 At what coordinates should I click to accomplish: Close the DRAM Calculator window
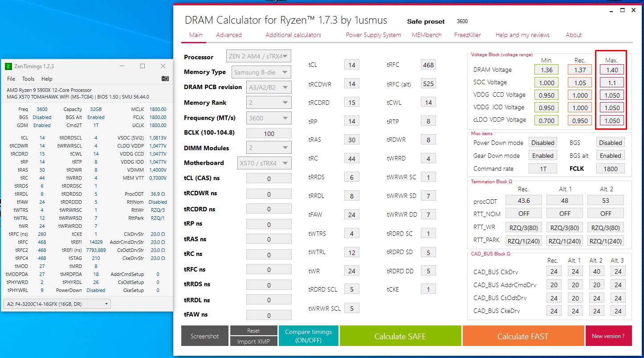(x=633, y=10)
